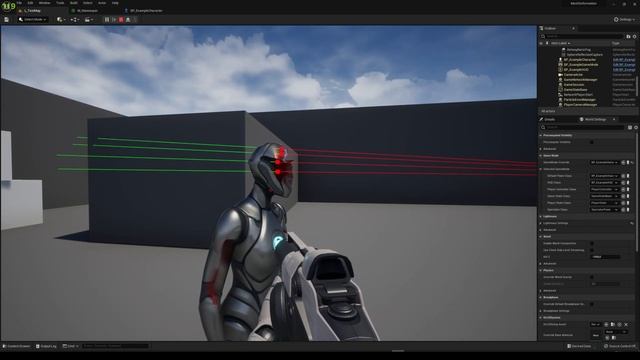The height and width of the screenshot is (360, 640).
Task: Open the Tools menu
Action: tap(60, 3)
